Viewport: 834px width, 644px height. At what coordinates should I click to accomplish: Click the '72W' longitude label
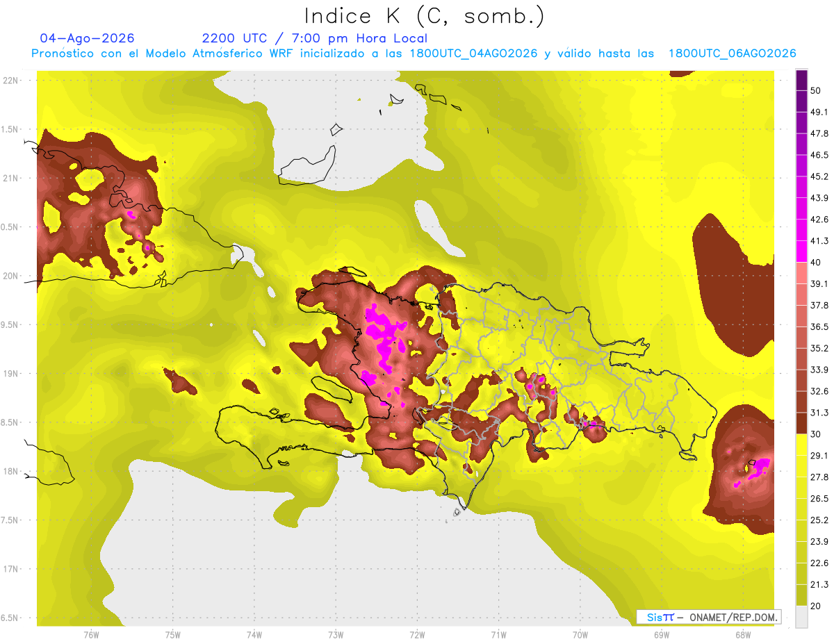click(x=417, y=634)
